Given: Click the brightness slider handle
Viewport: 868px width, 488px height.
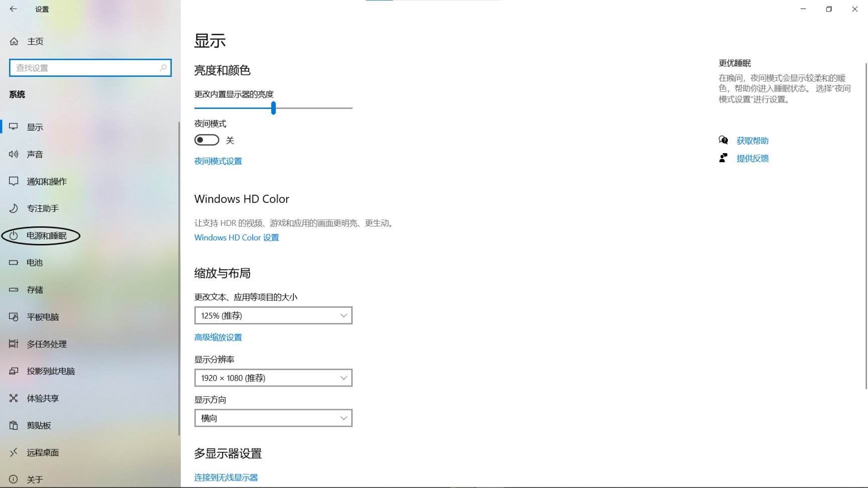Looking at the screenshot, I should coord(273,108).
